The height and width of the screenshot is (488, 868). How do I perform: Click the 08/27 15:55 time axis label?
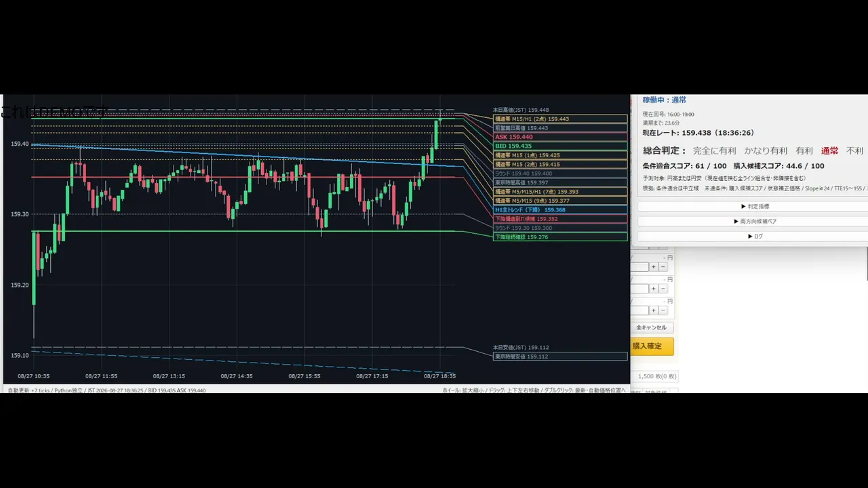pos(304,376)
